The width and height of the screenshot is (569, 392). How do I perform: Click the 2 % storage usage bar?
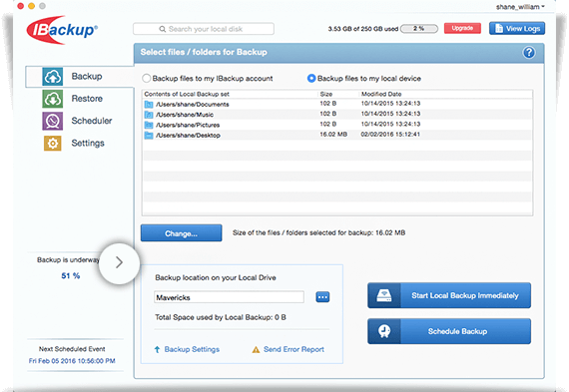click(419, 29)
